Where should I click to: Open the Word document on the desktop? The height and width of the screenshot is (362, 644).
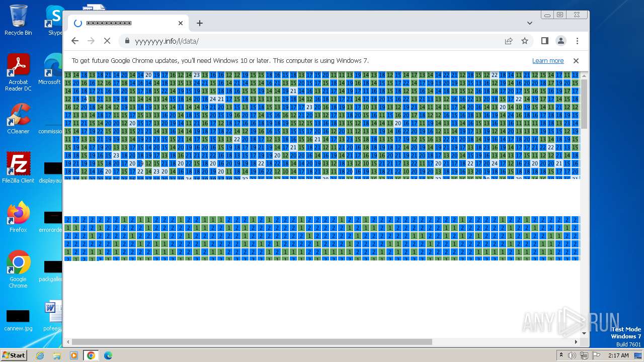click(52, 316)
